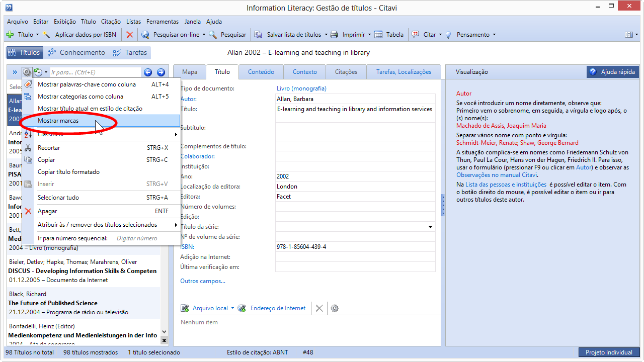The width and height of the screenshot is (644, 362).
Task: Click the history clock icon
Action: point(38,72)
